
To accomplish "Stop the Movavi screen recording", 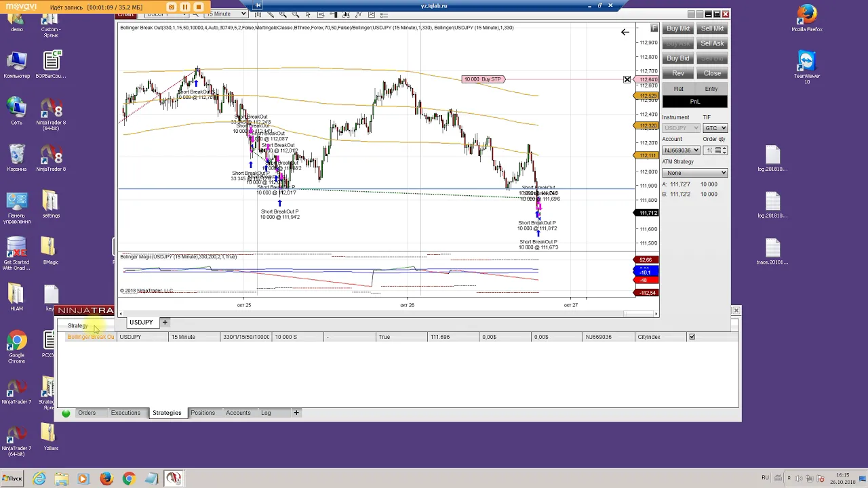I will click(x=199, y=7).
